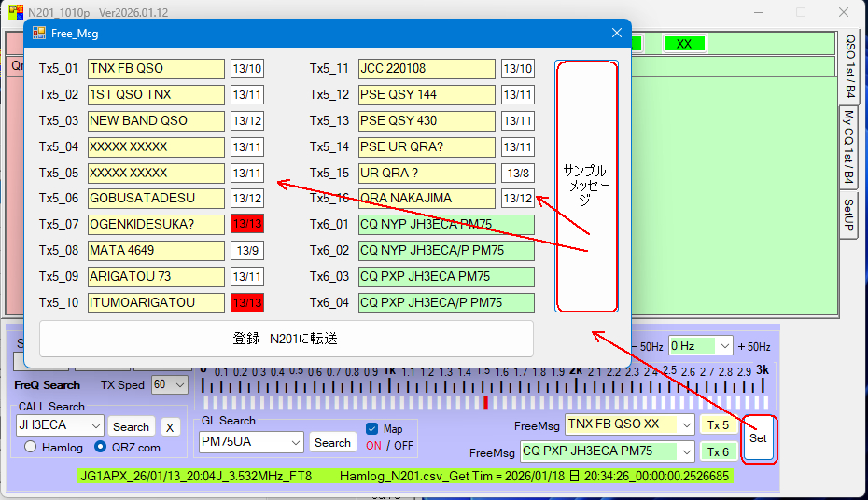Viewport: 868px width, 500px height.
Task: Switch to the QSO 1st / B4 tab
Action: (849, 66)
